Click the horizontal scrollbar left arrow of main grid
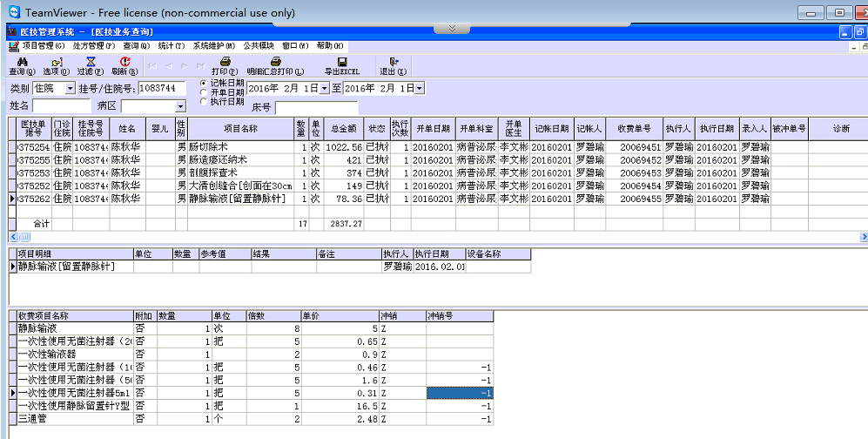868x439 pixels. click(13, 237)
